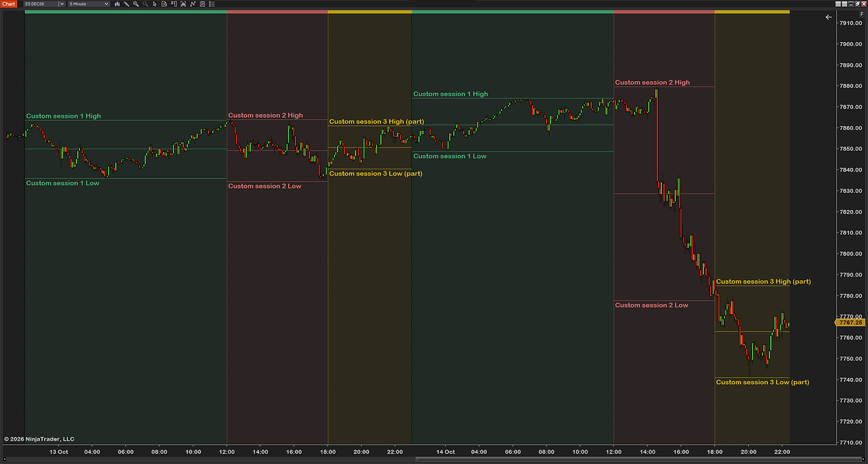Click the 7800.00 price axis label
Viewport: 868px width, 464px height.
[x=850, y=254]
